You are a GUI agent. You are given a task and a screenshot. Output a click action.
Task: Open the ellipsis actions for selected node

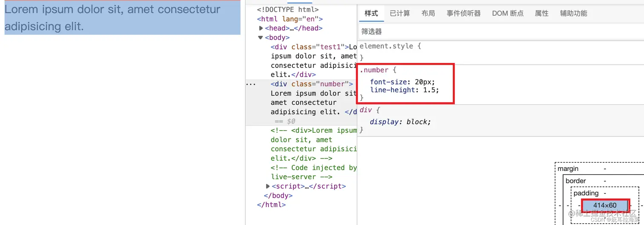(250, 84)
